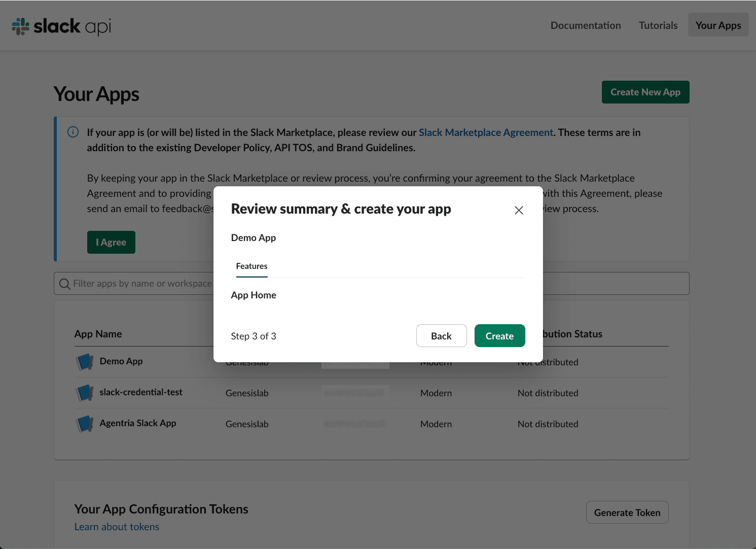
Task: Open the slack-credential-test app name
Action: coord(141,392)
